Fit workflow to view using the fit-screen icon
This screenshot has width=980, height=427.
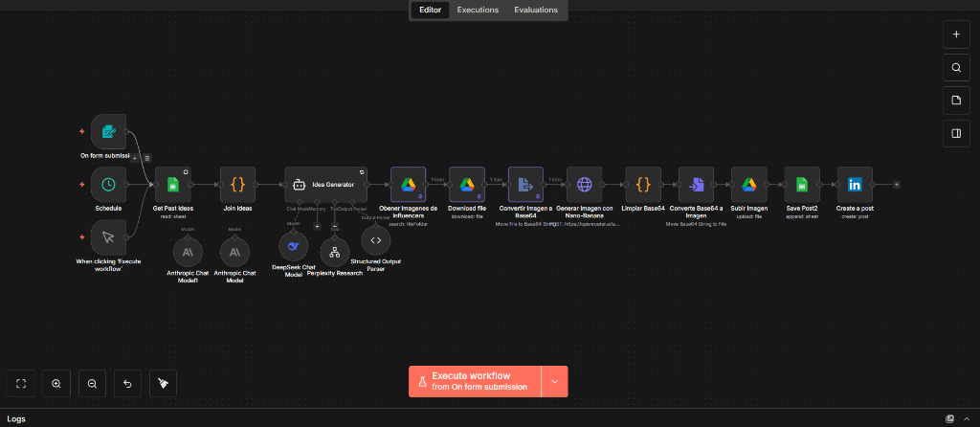click(x=21, y=383)
